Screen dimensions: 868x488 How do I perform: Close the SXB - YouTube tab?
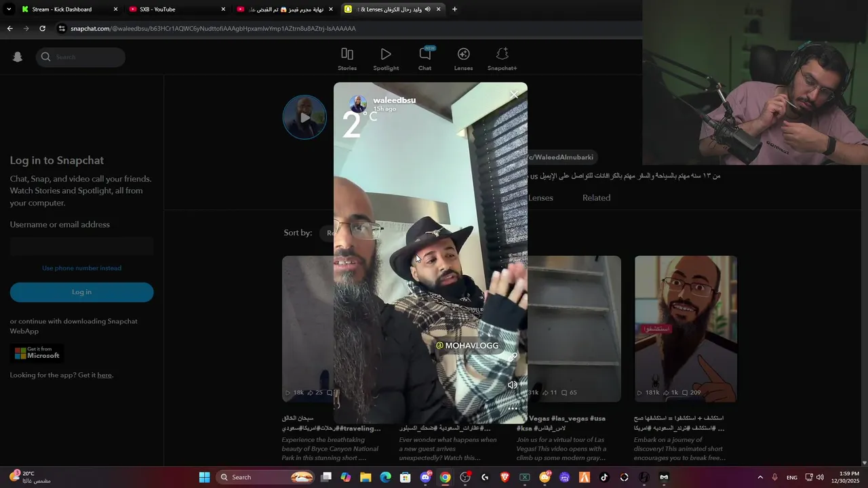click(x=223, y=9)
